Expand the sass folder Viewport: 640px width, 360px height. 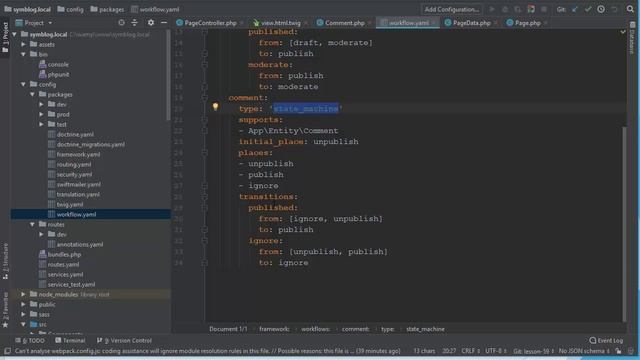(23, 314)
